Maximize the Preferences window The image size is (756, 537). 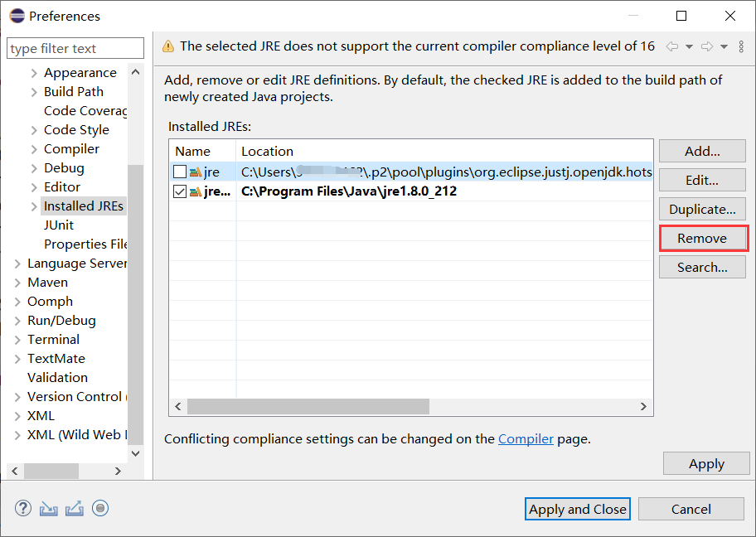[681, 16]
